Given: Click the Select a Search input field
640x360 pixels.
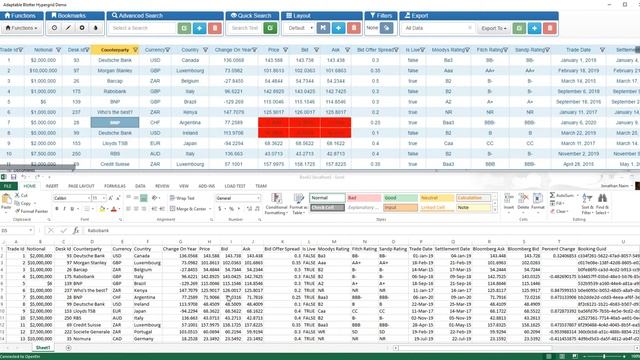Looking at the screenshot, I should pyautogui.click(x=142, y=28).
